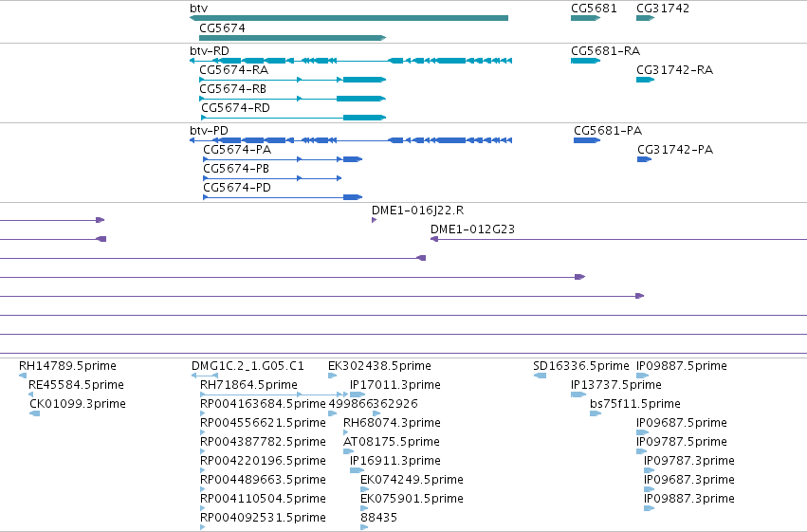807x532 pixels.
Task: Click the CK01099.3prime EST
Action: [x=34, y=413]
